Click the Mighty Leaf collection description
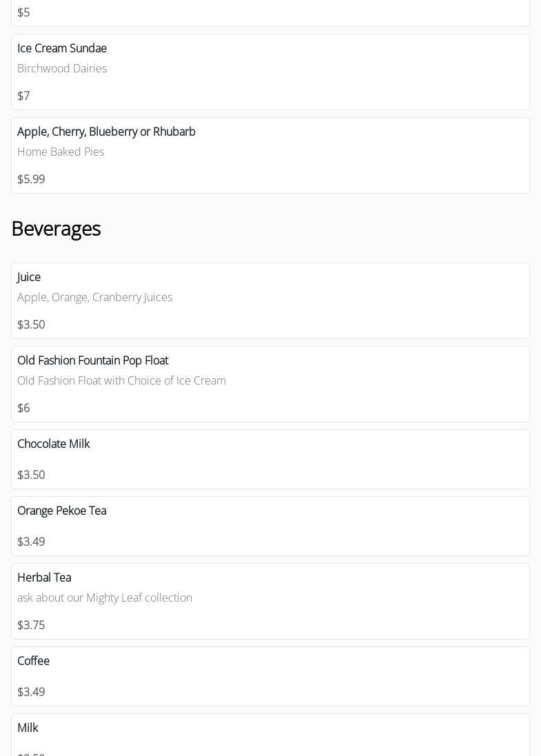The height and width of the screenshot is (756, 541). [x=105, y=597]
